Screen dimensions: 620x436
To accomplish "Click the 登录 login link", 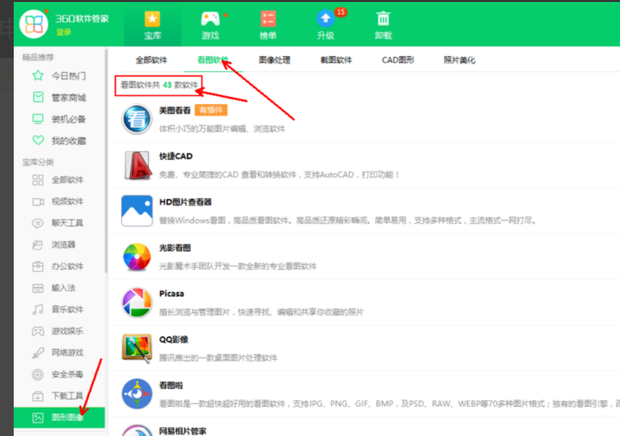I will pyautogui.click(x=63, y=32).
